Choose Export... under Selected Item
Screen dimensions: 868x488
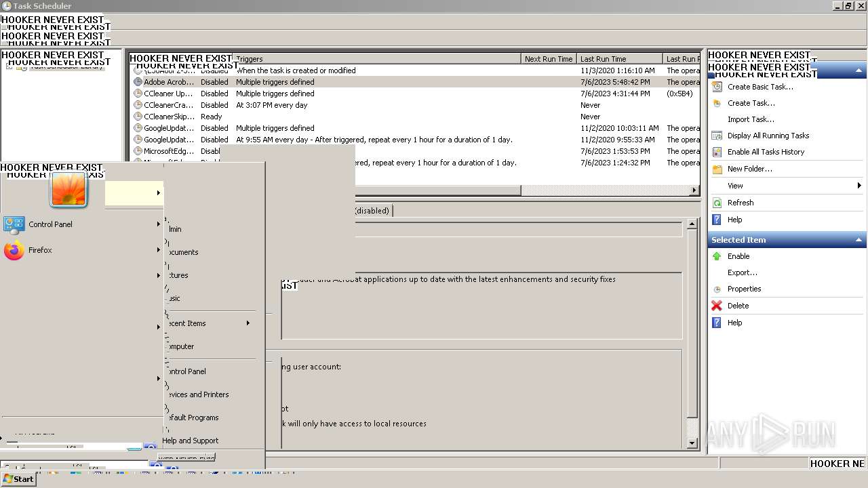[x=742, y=272]
